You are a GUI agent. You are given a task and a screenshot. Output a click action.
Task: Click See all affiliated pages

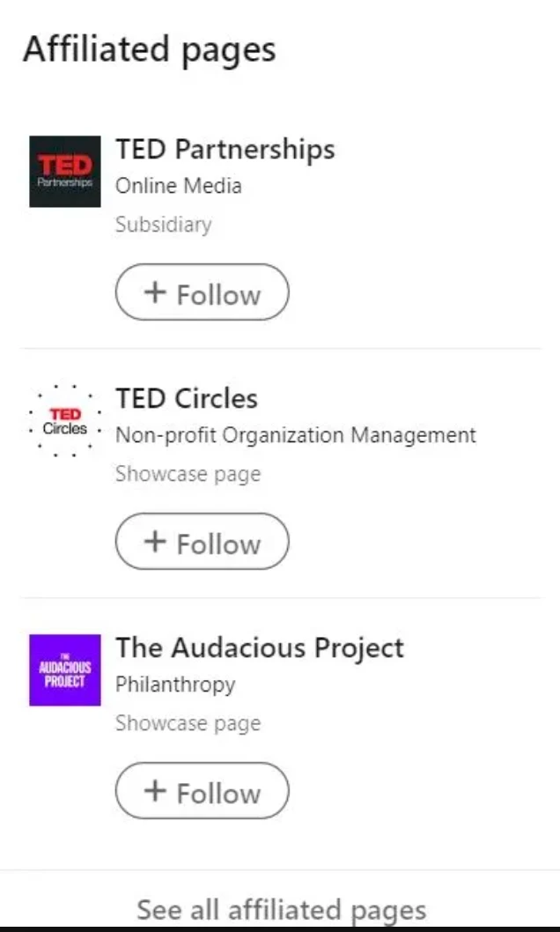pos(280,910)
